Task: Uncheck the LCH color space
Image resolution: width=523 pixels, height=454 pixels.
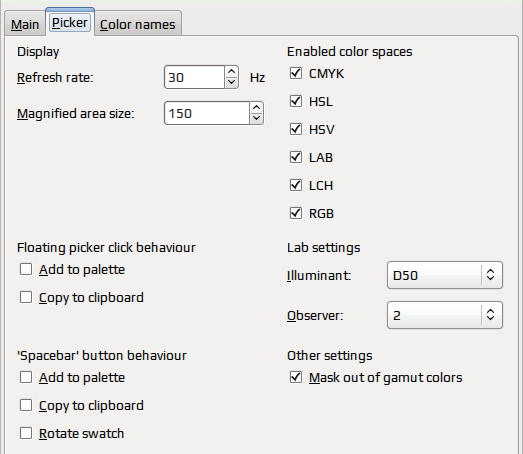Action: click(296, 185)
